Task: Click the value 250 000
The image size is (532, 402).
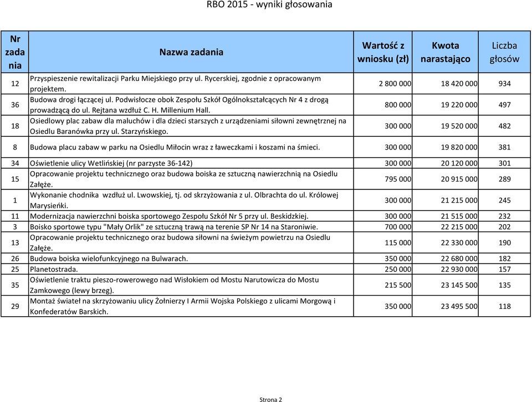Action: (x=398, y=269)
